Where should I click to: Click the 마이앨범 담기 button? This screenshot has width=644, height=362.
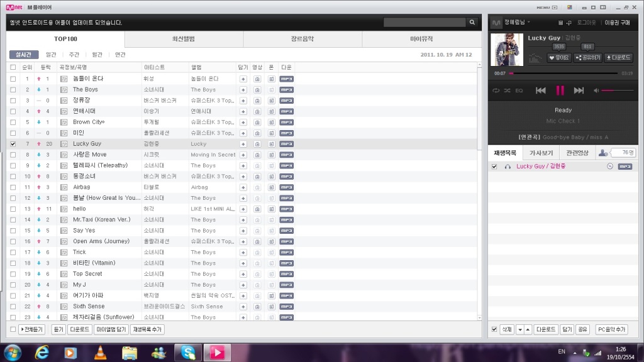coord(111,329)
